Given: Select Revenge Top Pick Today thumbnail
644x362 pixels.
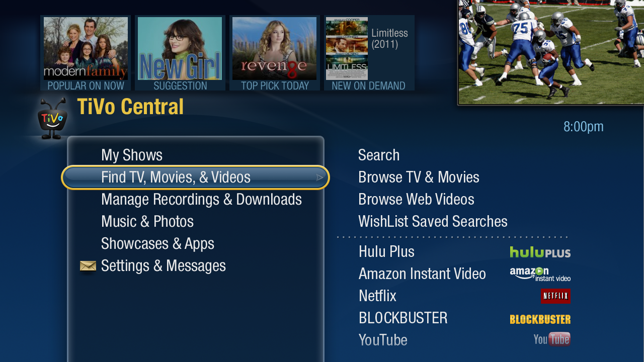Looking at the screenshot, I should 275,53.
